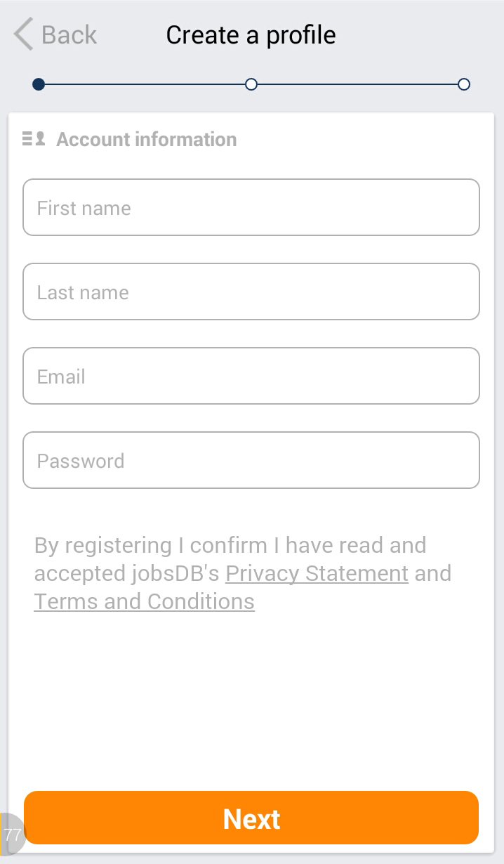The height and width of the screenshot is (864, 504).
Task: Select the middle progress step circle
Action: pyautogui.click(x=251, y=84)
